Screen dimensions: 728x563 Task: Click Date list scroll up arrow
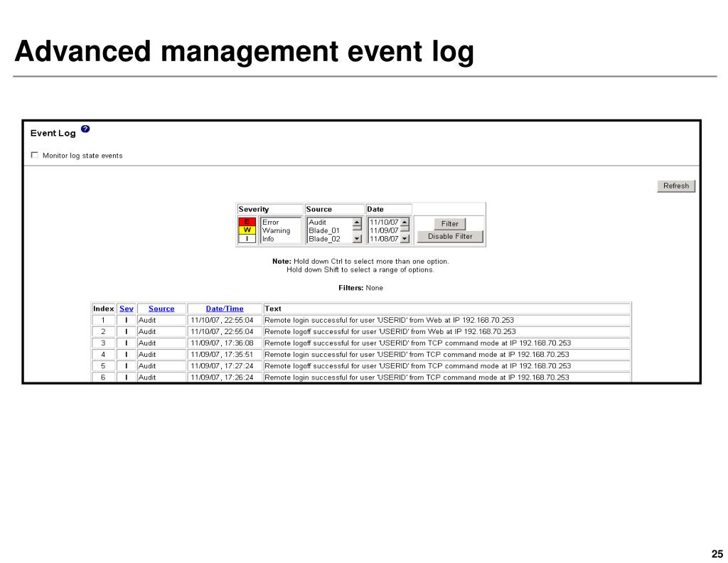pyautogui.click(x=405, y=222)
